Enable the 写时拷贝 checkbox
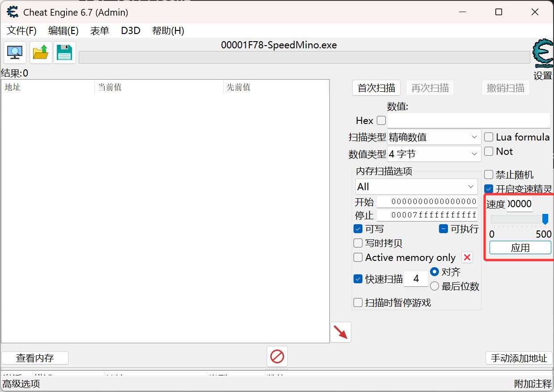Viewport: 554px width, 392px height. 358,243
